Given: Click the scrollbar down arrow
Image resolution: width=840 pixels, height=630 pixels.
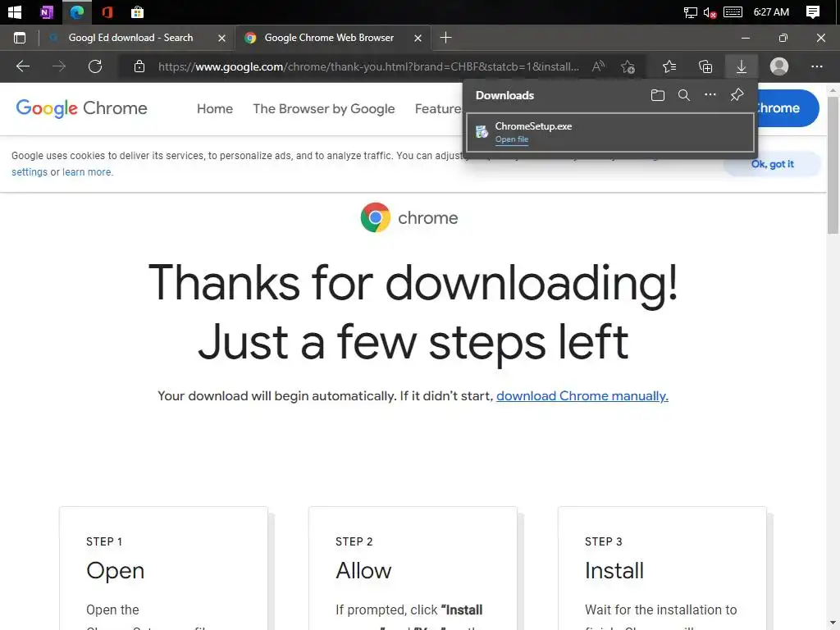Looking at the screenshot, I should click(x=833, y=623).
